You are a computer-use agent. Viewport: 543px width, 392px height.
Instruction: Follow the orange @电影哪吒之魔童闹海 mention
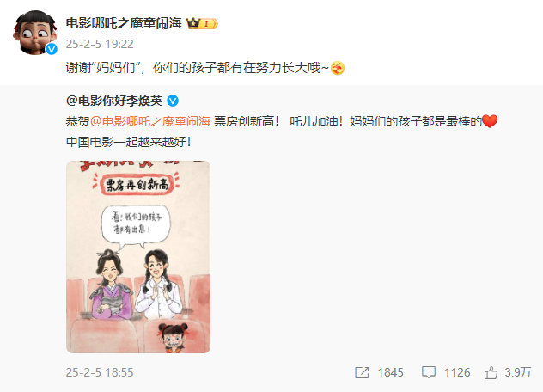coord(150,121)
